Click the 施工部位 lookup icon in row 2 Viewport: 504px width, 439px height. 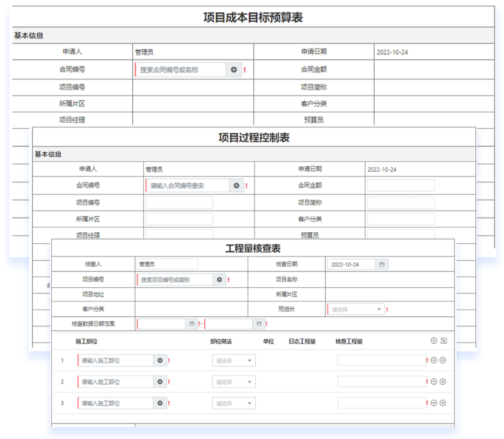pos(160,382)
